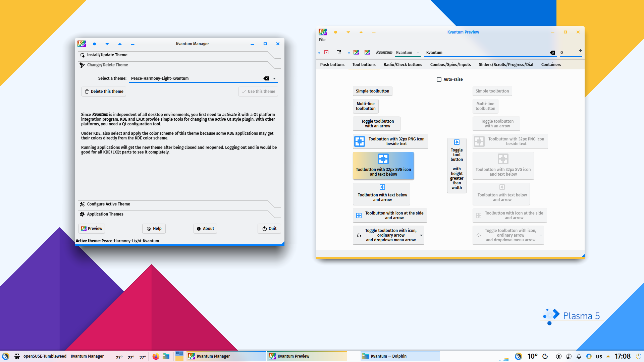This screenshot has height=362, width=644.
Task: Switch to the Radio/Check buttons tab
Action: (x=403, y=65)
